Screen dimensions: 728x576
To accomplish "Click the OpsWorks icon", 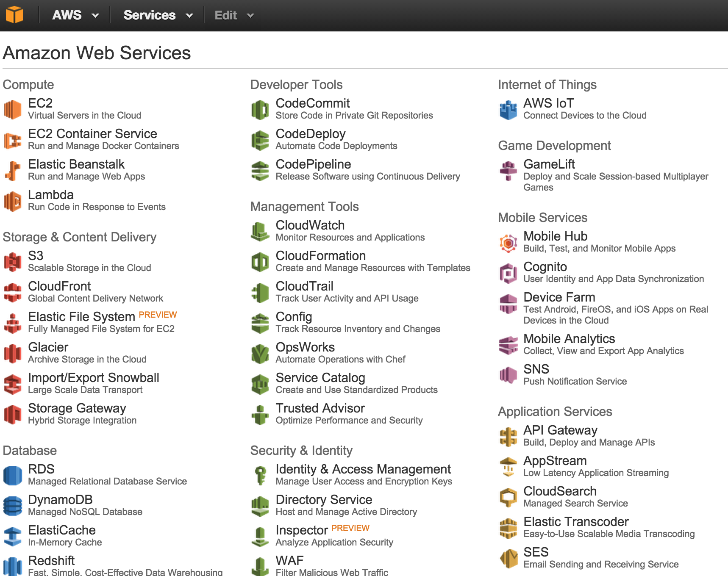I will (260, 354).
